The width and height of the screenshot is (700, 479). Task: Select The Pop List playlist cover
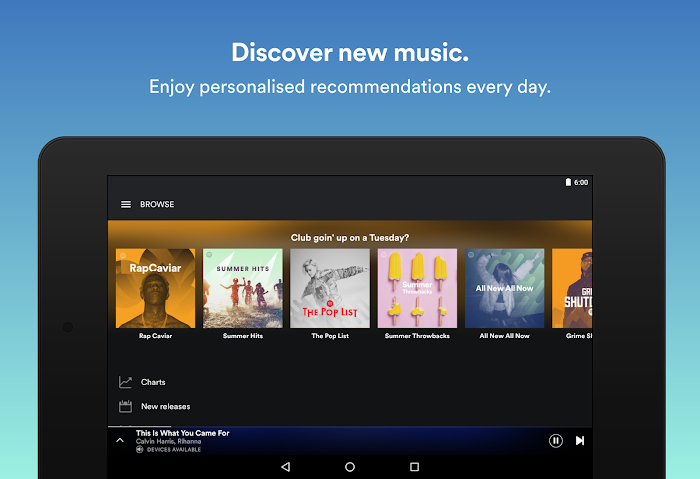click(x=329, y=288)
